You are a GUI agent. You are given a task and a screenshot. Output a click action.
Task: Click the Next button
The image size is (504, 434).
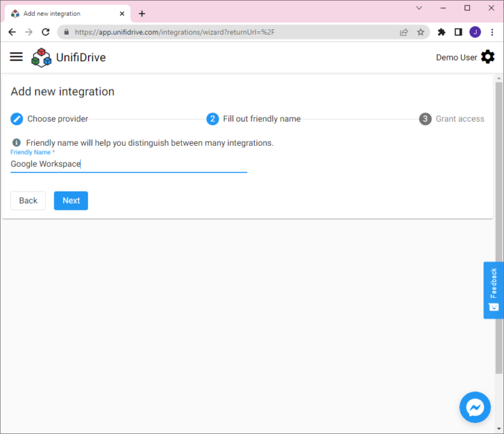coord(71,200)
